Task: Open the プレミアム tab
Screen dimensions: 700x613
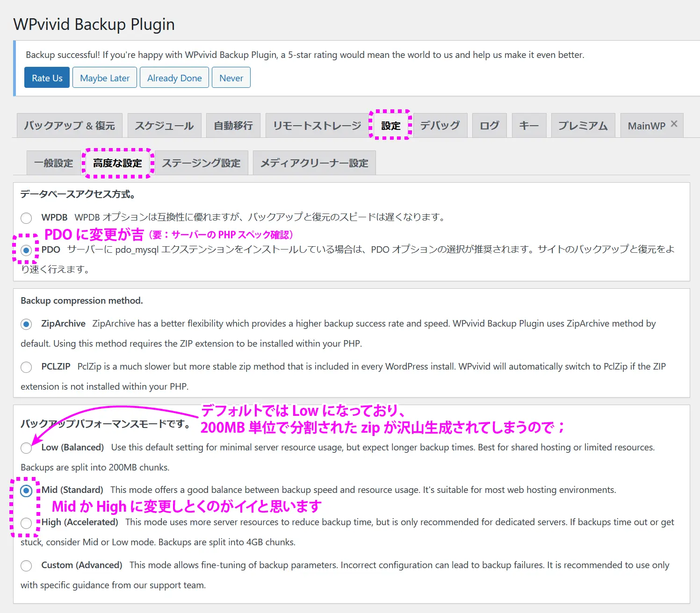Action: 583,126
